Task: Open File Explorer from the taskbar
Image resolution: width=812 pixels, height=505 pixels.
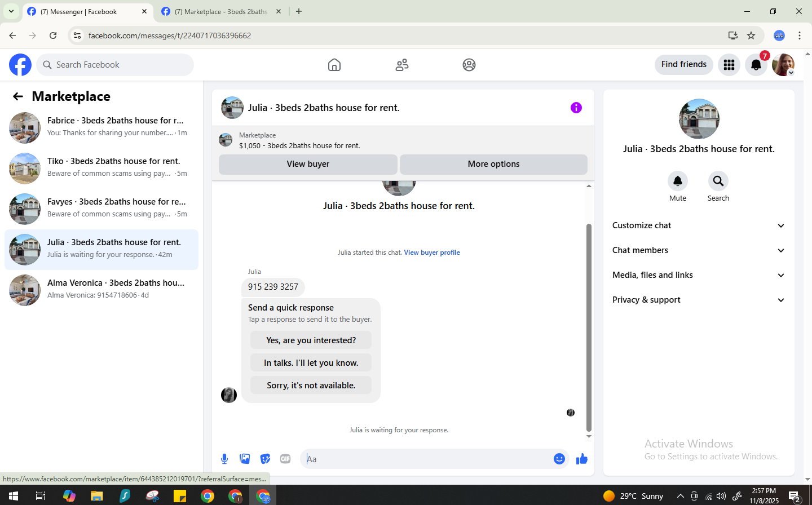Action: pos(97,496)
